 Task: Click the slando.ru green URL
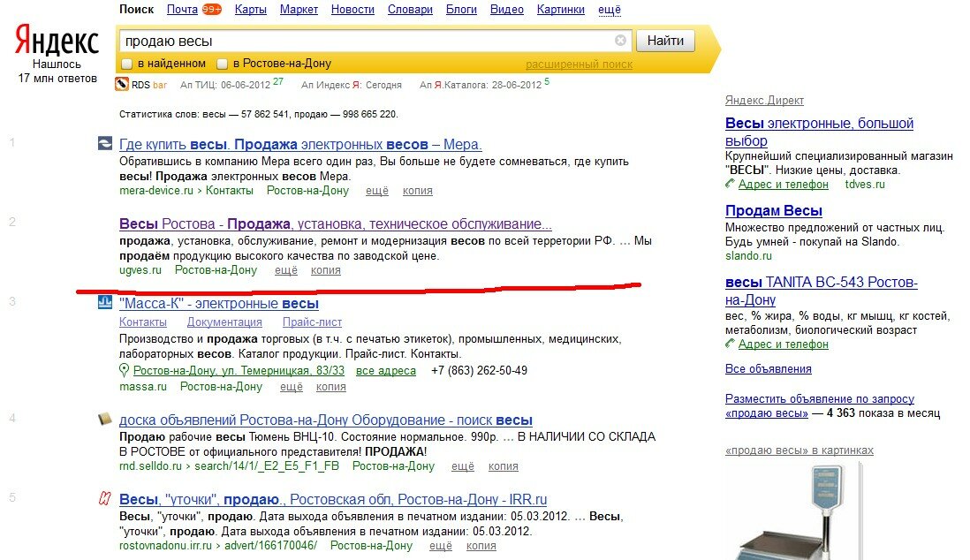[748, 255]
